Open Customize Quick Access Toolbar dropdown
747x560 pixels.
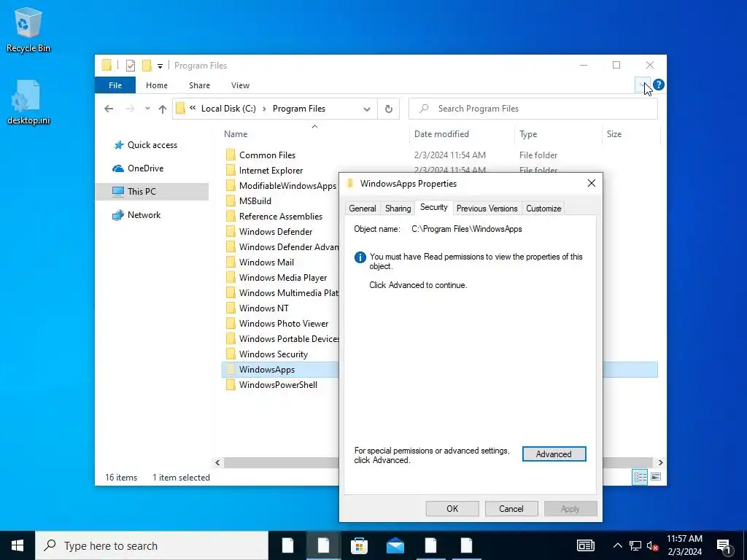click(160, 66)
